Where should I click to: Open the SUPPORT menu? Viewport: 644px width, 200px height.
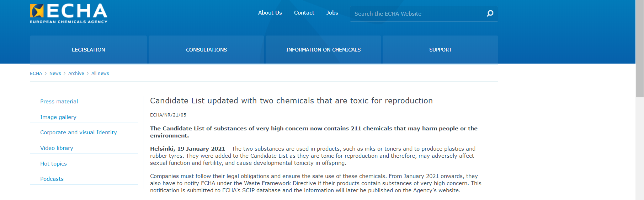(440, 50)
